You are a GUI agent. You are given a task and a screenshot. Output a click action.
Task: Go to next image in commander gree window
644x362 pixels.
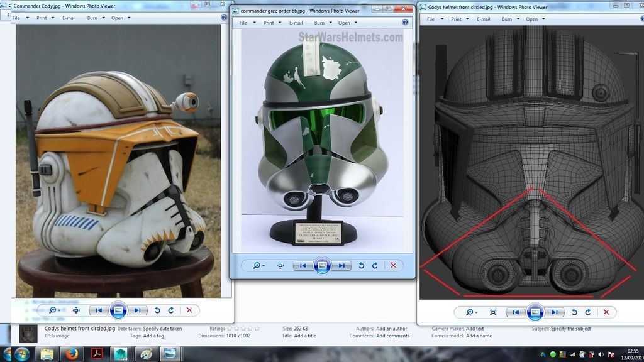click(x=341, y=266)
